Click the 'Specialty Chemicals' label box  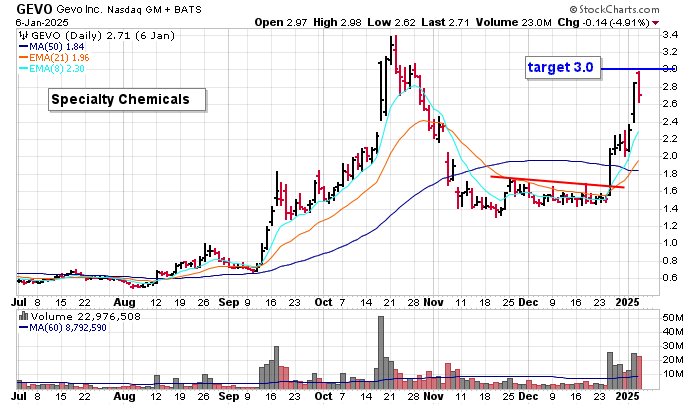pos(127,99)
